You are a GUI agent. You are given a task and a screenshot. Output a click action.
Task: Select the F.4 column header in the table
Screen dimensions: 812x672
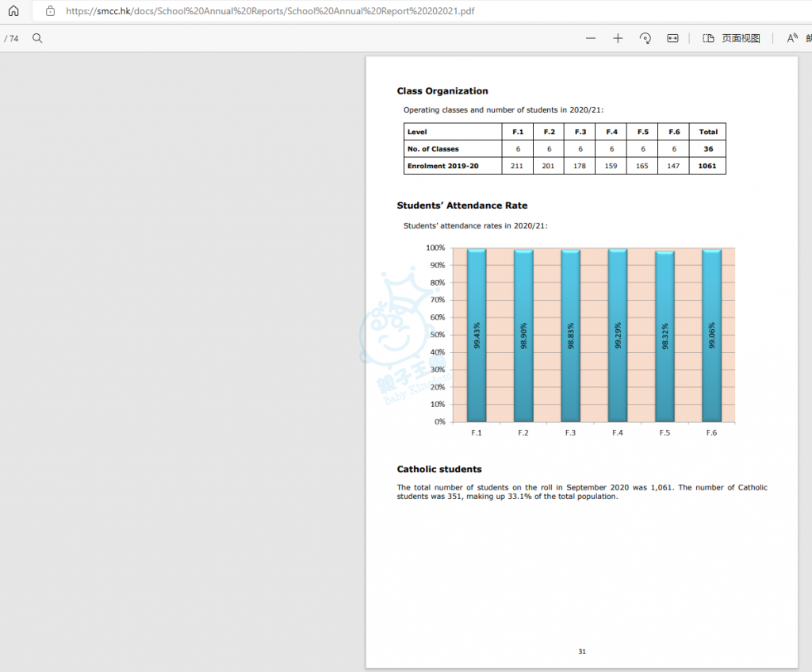coord(611,132)
